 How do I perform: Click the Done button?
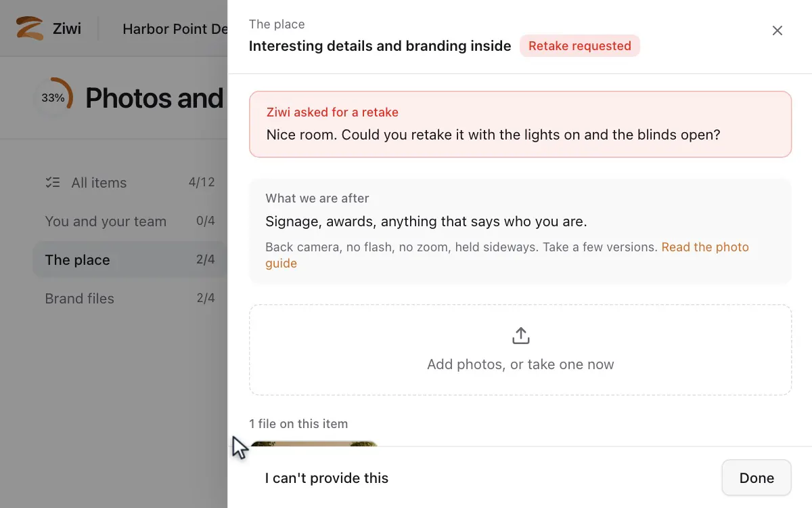pyautogui.click(x=757, y=478)
